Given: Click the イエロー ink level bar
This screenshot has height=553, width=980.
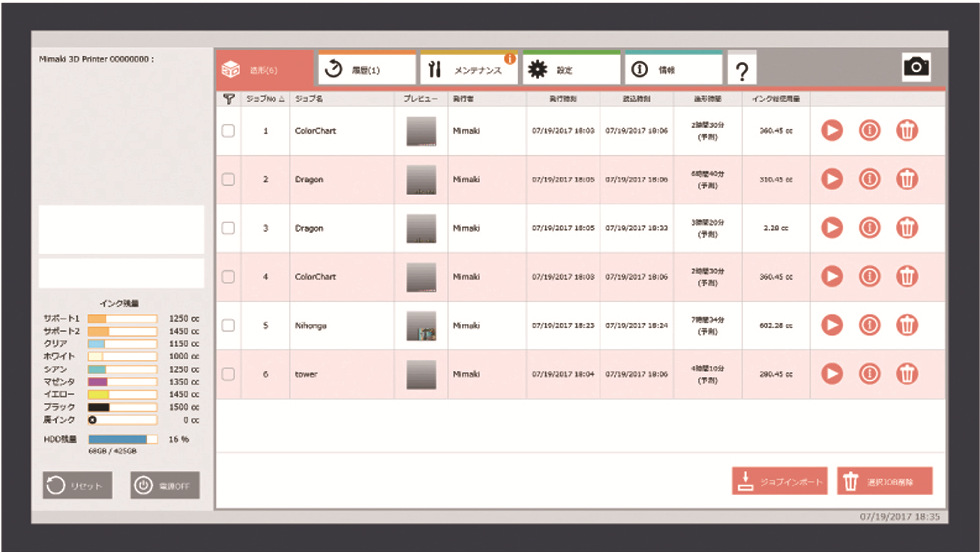Looking at the screenshot, I should (x=122, y=394).
